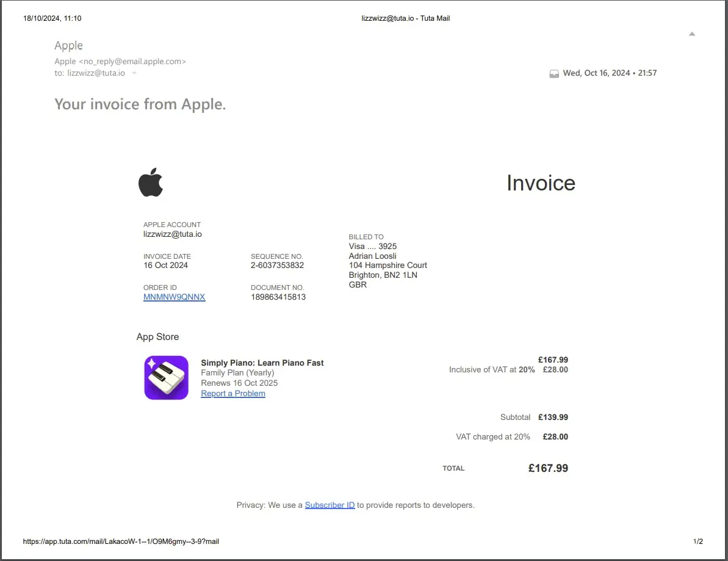
Task: Click the sender name Apple heading
Action: pyautogui.click(x=68, y=46)
